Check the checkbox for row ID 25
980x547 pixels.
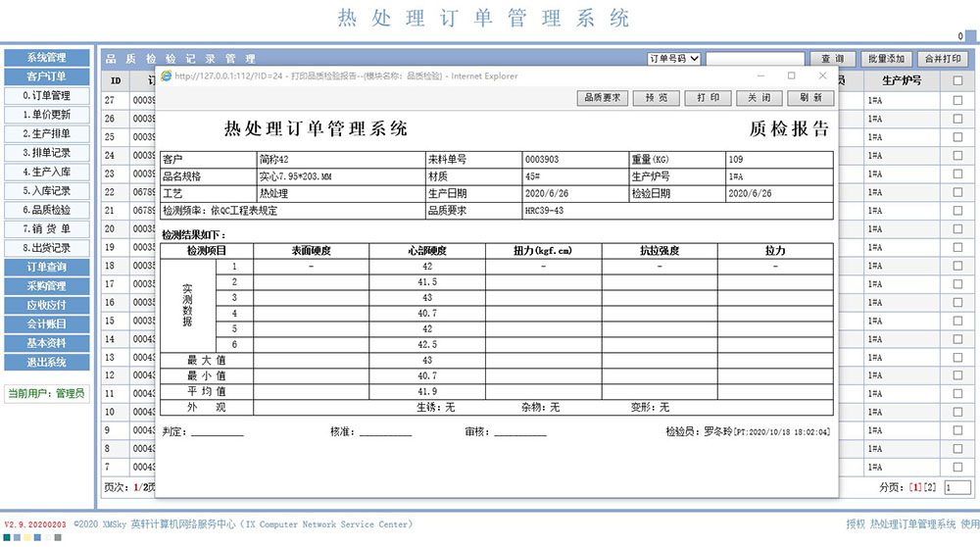click(x=957, y=137)
